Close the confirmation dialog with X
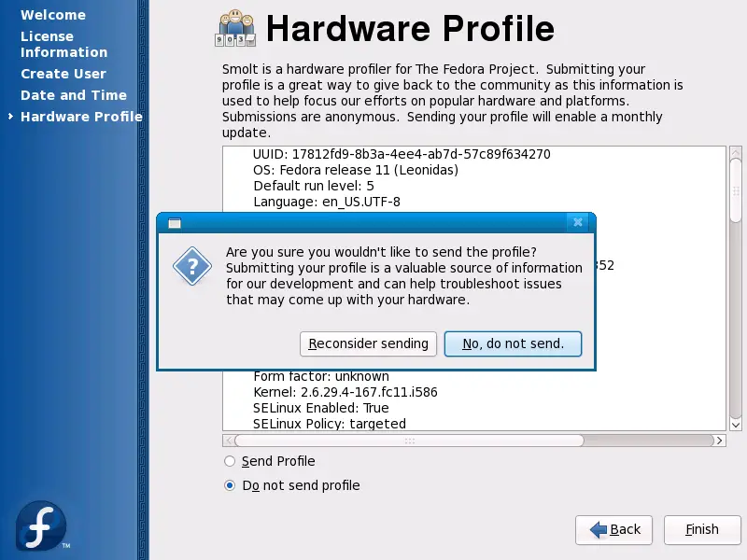Image resolution: width=747 pixels, height=560 pixels. click(577, 222)
